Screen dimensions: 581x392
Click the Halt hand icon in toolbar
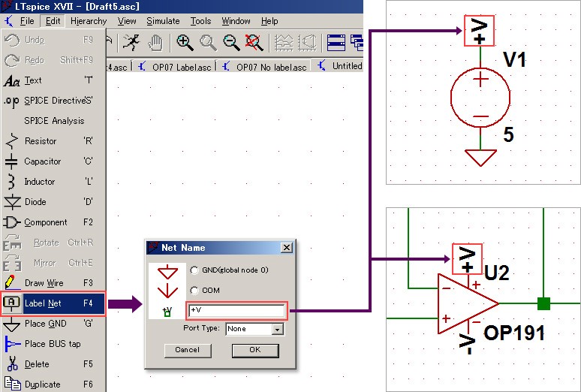point(155,42)
